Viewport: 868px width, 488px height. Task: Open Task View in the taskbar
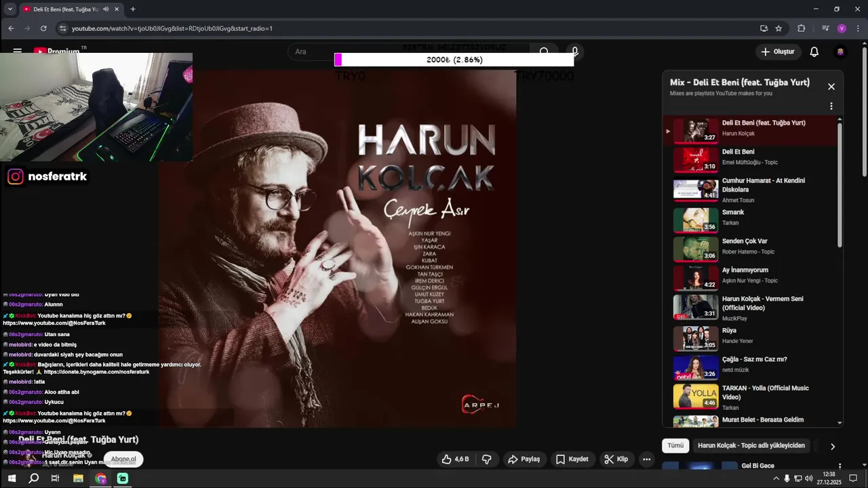tap(56, 479)
